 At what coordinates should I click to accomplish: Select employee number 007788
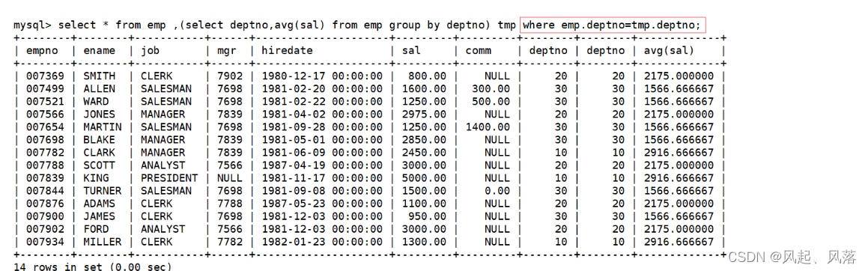46,165
